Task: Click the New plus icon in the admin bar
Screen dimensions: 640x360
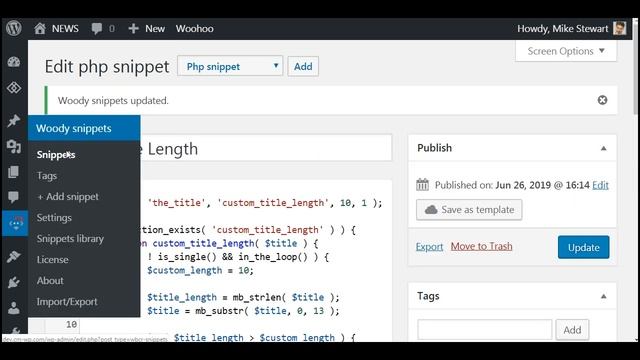Action: point(133,29)
